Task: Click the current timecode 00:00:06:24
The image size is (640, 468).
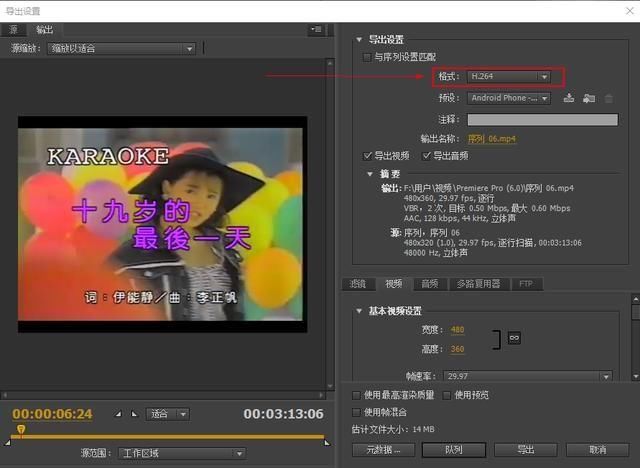Action: pyautogui.click(x=52, y=414)
